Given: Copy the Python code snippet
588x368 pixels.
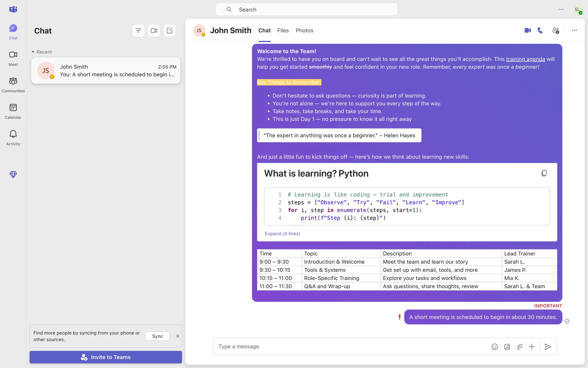Looking at the screenshot, I should [544, 173].
